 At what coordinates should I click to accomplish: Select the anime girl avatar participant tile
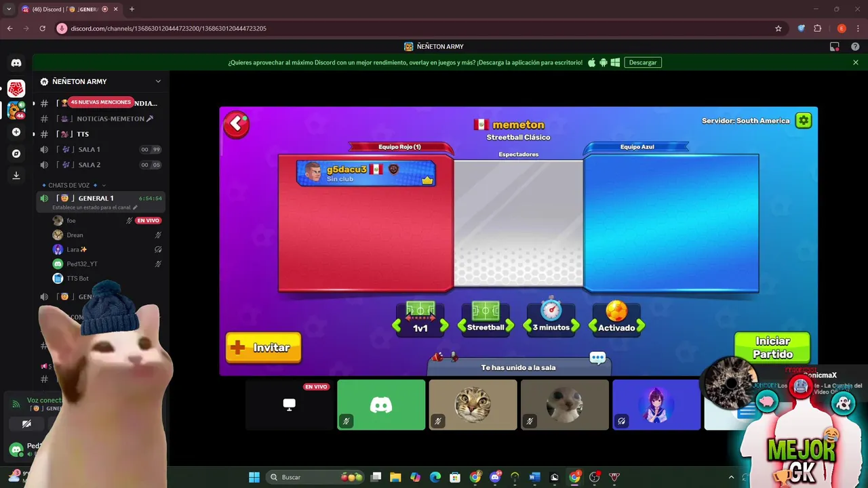pos(656,405)
